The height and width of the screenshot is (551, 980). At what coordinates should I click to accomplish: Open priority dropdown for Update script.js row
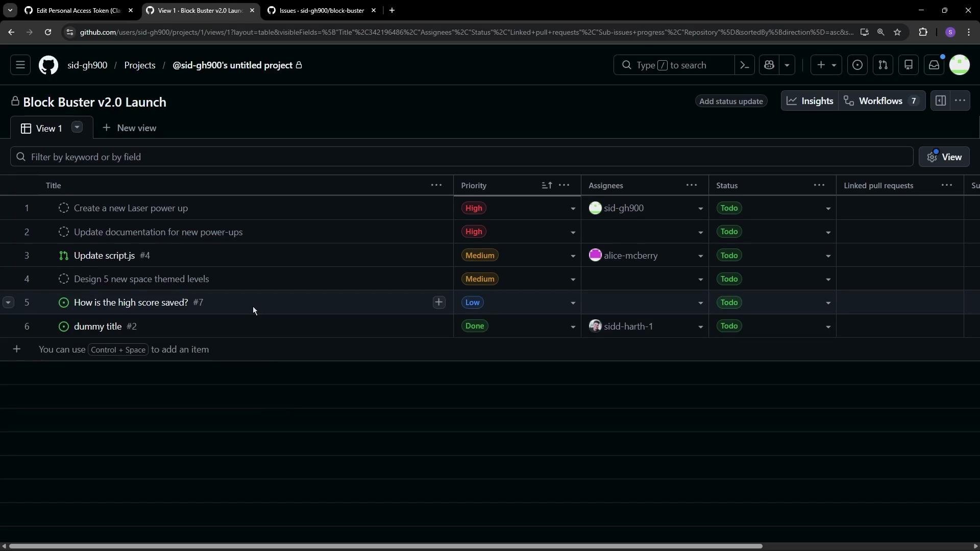click(x=573, y=256)
